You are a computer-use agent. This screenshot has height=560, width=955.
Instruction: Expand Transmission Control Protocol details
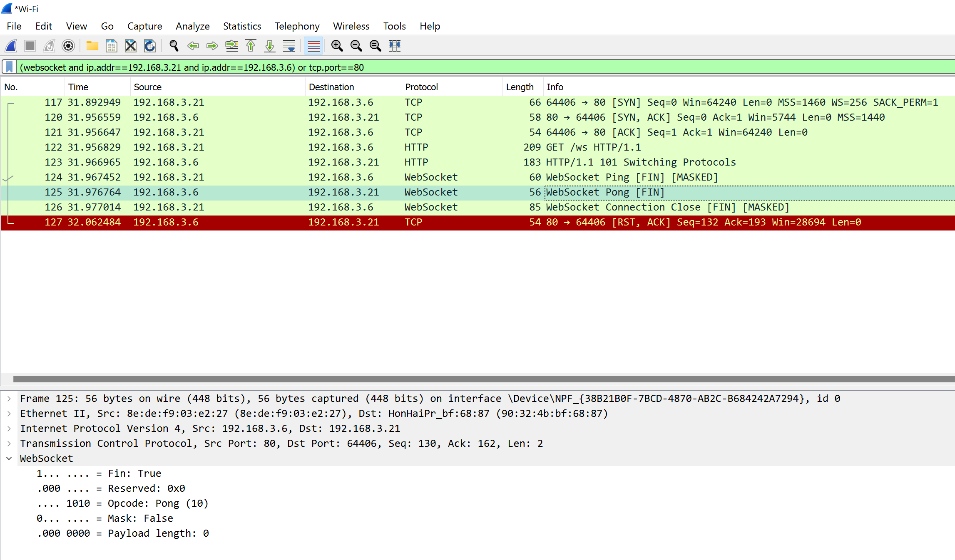(x=9, y=443)
